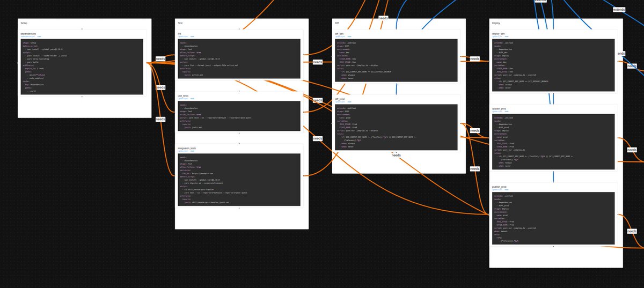Click the needs label between dependencies and lint
The image size is (644, 288).
160,58
